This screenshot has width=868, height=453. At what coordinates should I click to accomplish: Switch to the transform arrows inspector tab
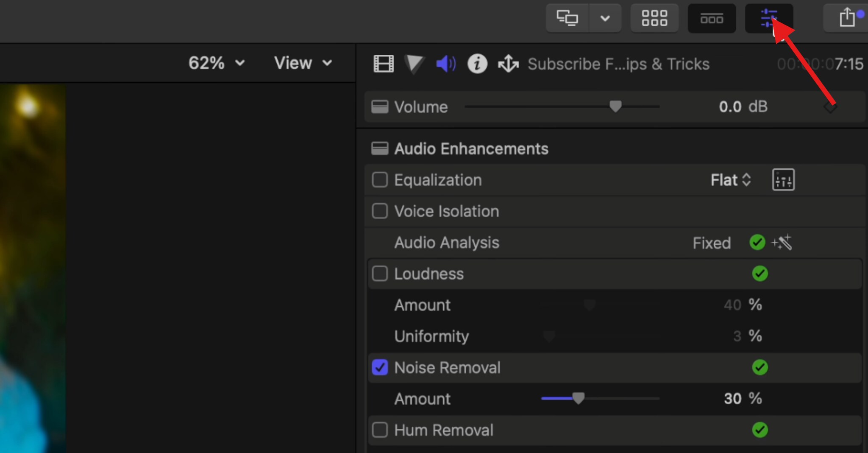(507, 64)
